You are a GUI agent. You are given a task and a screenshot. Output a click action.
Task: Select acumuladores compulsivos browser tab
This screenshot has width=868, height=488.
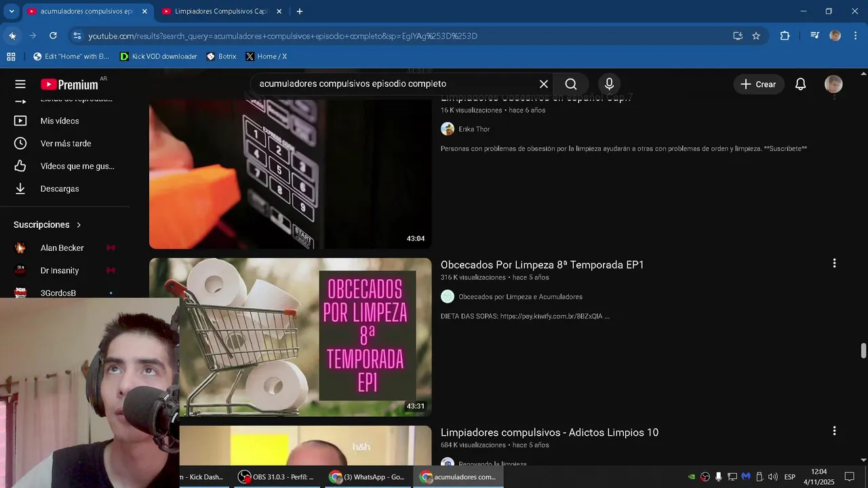[x=85, y=12]
